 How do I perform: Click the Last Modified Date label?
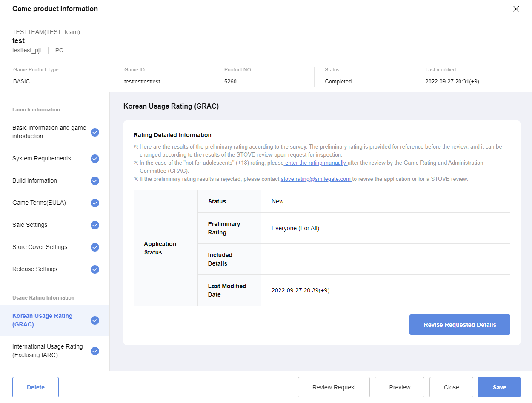tap(227, 290)
